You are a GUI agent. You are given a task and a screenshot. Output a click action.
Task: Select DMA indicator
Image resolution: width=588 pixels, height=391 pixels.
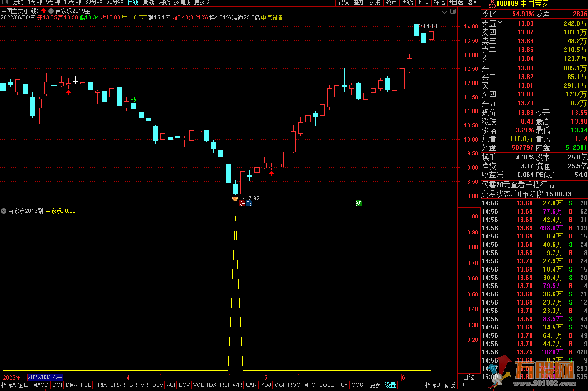(72, 385)
